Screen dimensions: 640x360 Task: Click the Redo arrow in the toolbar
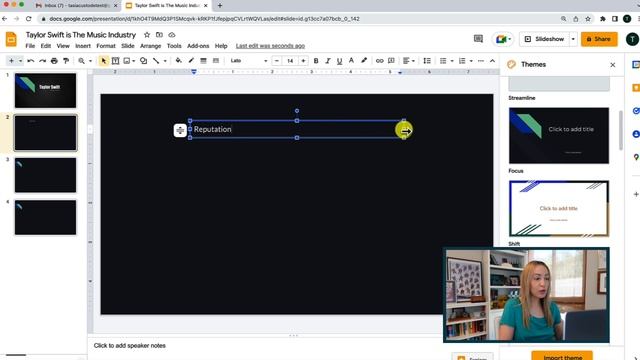pyautogui.click(x=42, y=61)
